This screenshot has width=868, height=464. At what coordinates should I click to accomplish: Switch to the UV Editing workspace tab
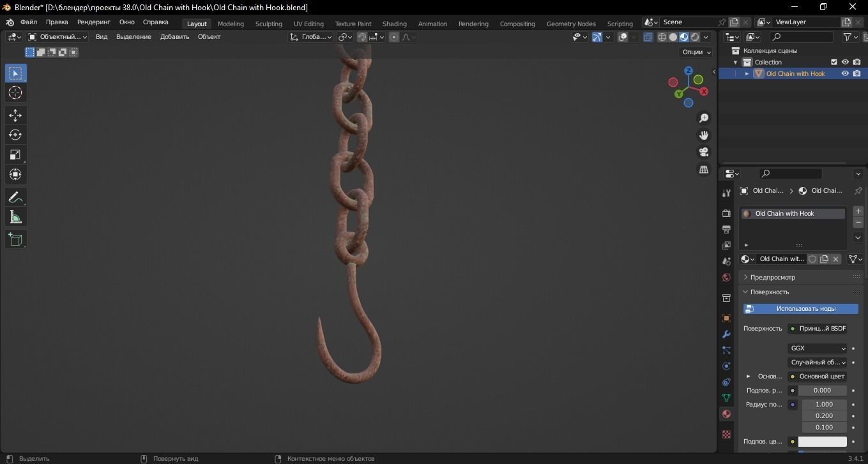click(308, 24)
